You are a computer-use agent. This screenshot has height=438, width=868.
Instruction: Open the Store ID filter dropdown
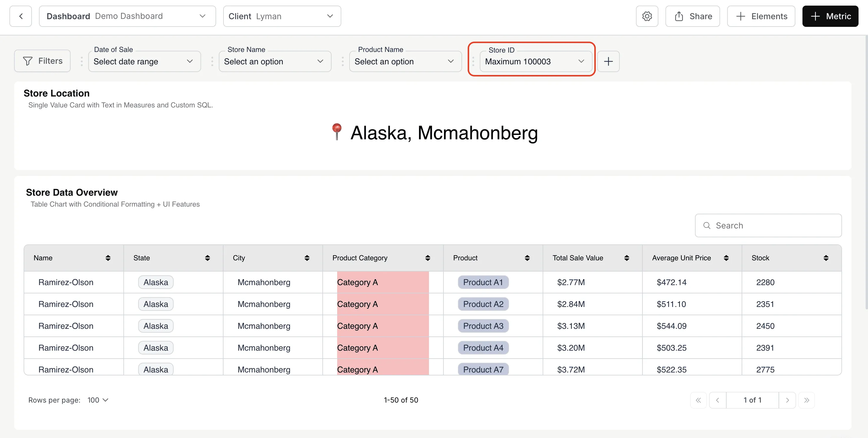tap(536, 61)
